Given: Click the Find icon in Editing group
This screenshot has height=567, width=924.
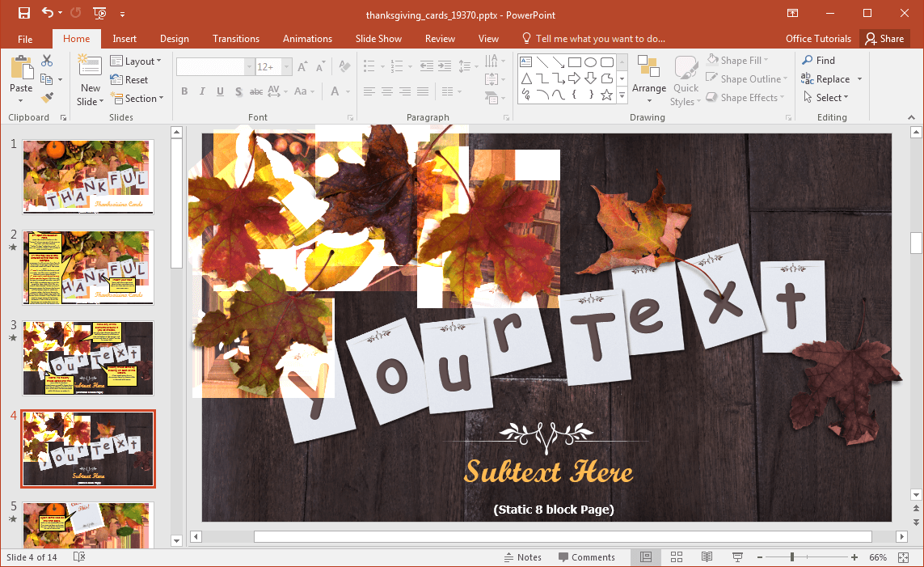Looking at the screenshot, I should point(818,60).
